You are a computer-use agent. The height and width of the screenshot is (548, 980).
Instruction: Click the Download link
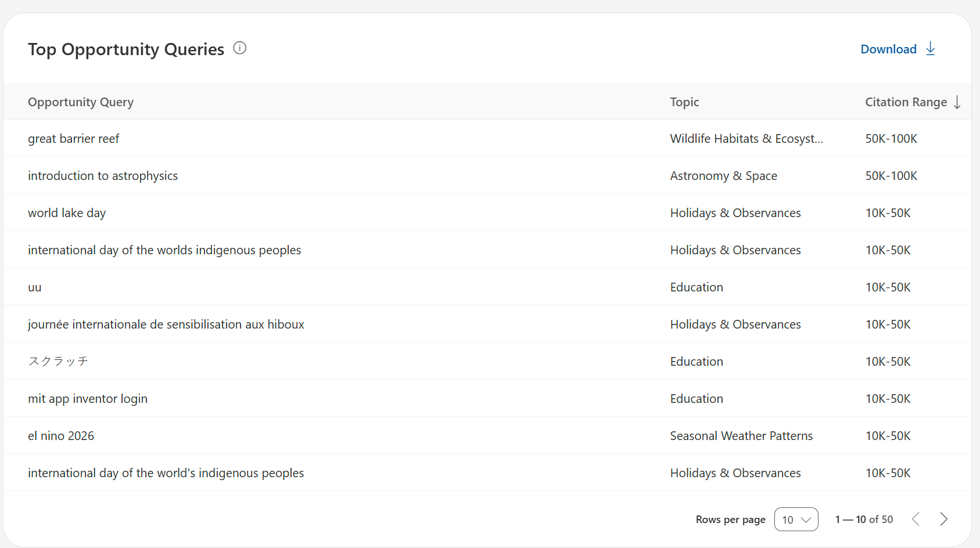click(888, 49)
